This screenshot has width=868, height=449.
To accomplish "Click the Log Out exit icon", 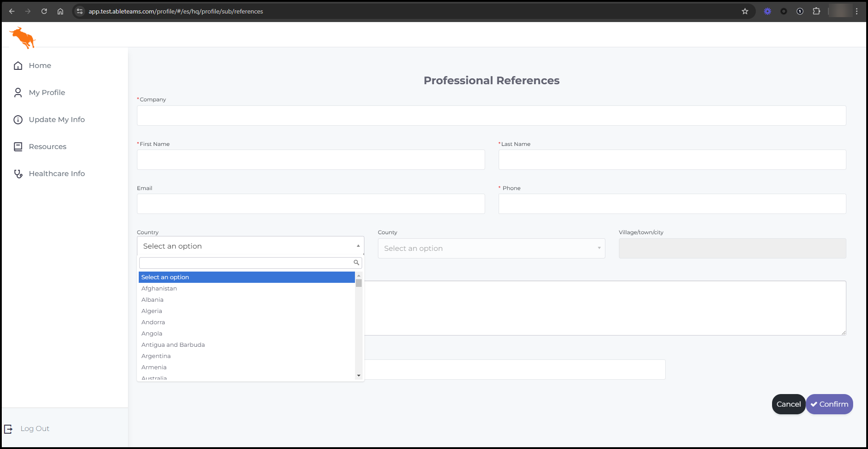I will click(8, 429).
